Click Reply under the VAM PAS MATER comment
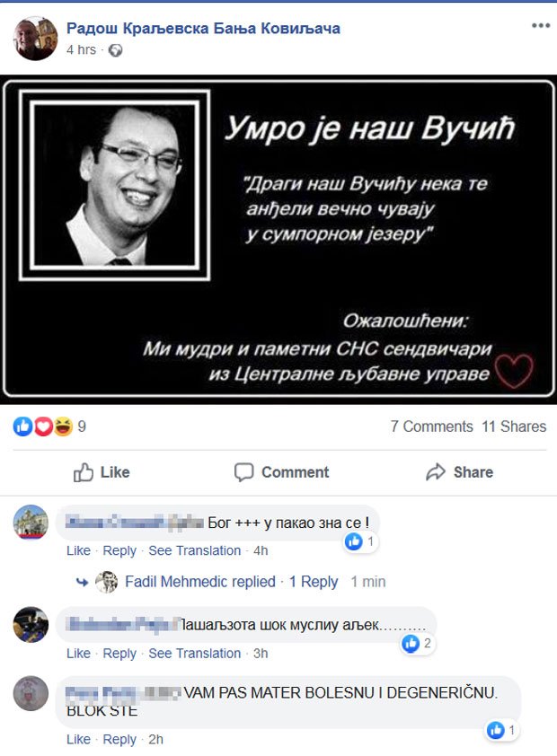This screenshot has width=557, height=756. 119,739
